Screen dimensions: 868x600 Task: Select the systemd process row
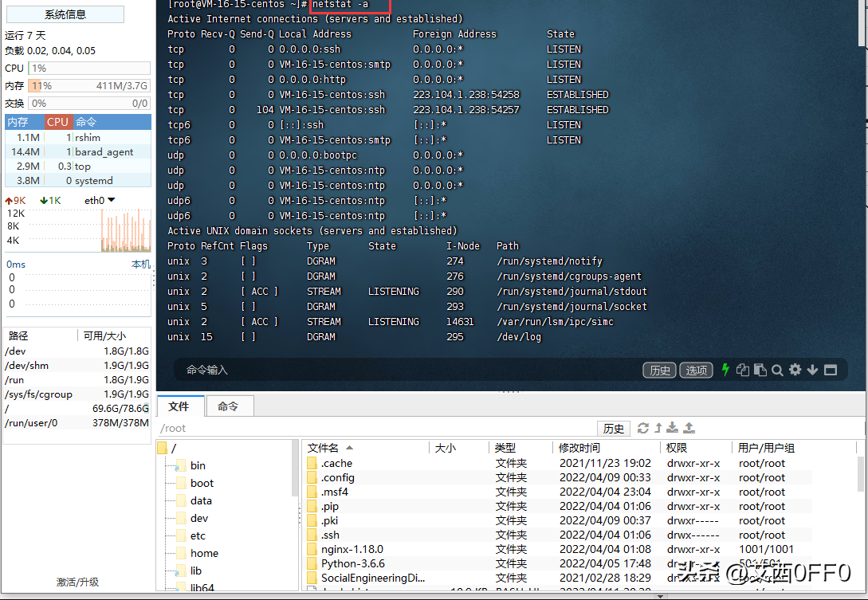pyautogui.click(x=78, y=180)
